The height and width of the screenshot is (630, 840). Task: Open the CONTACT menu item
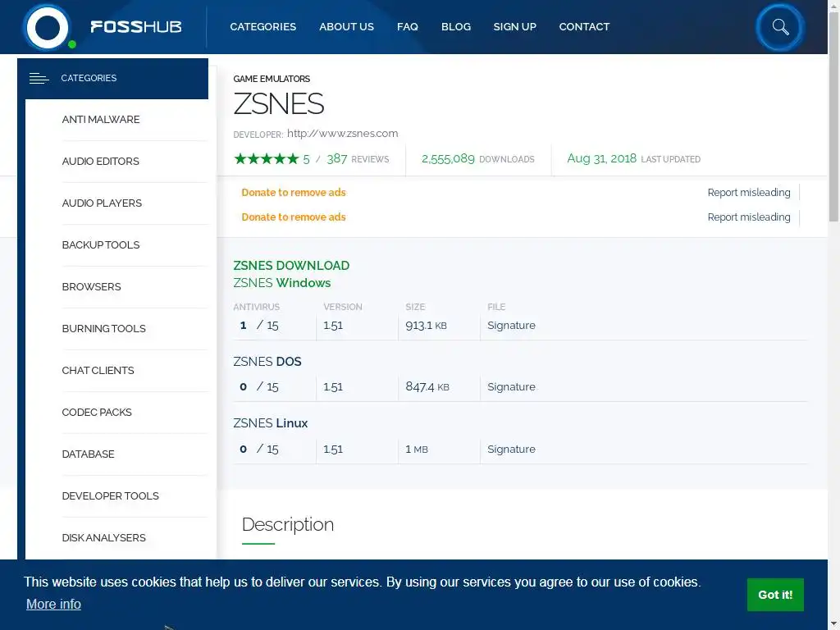[584, 27]
